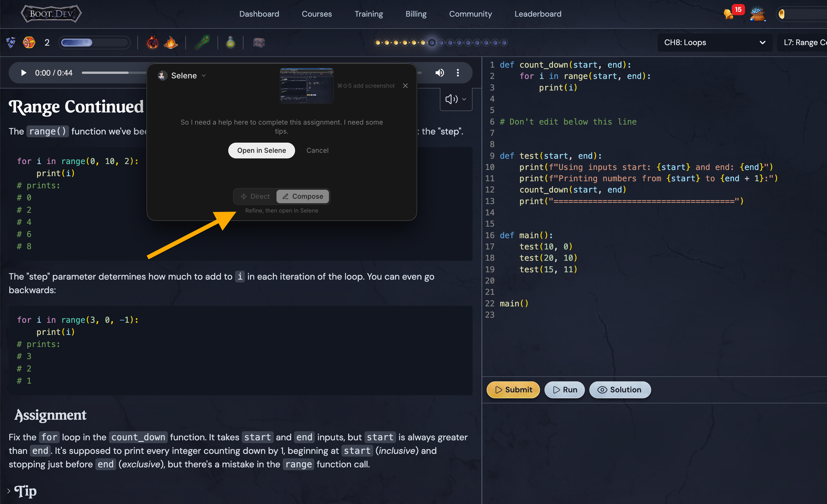Click the currently highlighted lesson progress dot
The image size is (827, 504).
(x=432, y=42)
